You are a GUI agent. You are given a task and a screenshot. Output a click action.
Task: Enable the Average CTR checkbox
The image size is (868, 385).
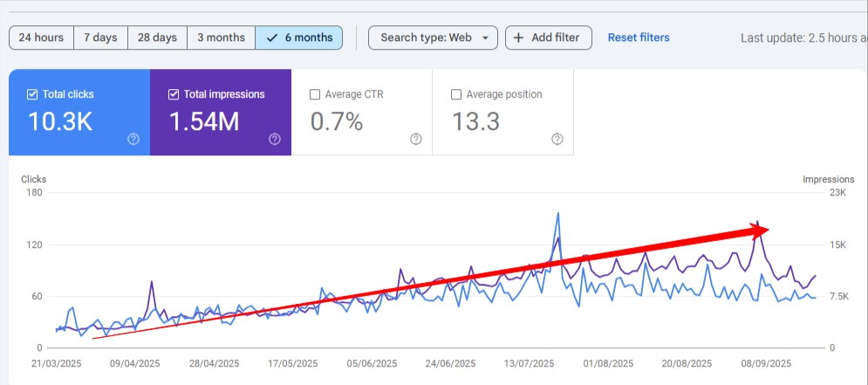coord(315,94)
